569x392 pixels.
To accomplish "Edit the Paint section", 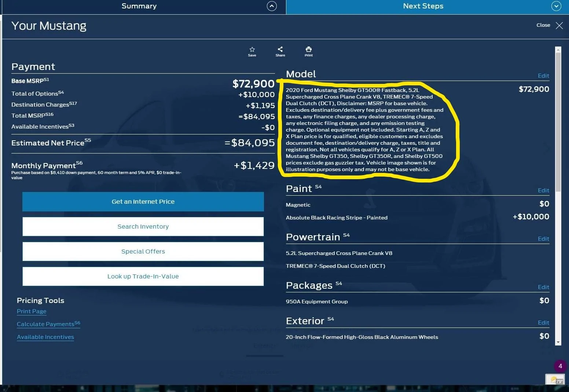I will (543, 190).
